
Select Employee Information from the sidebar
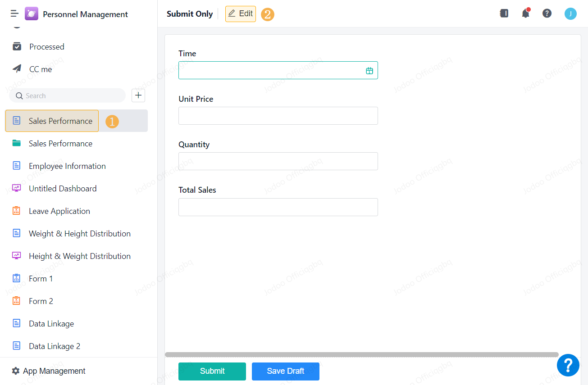(x=67, y=166)
